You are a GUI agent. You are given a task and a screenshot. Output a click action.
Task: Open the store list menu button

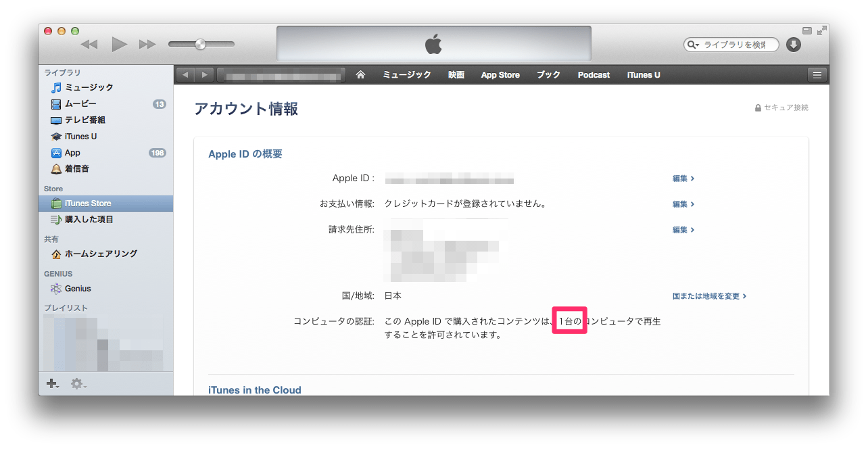click(817, 74)
